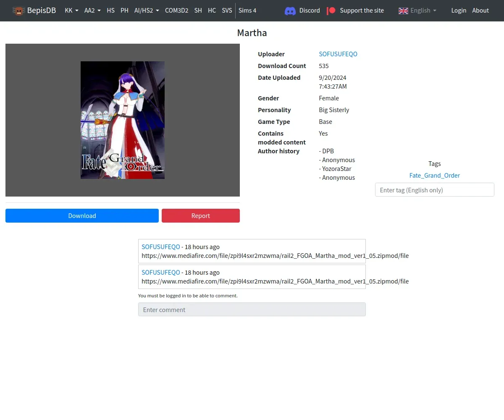Open the HC section
The width and height of the screenshot is (504, 420).
tap(212, 10)
